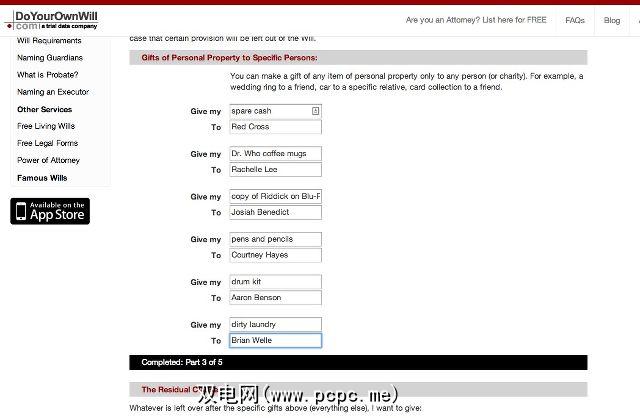This screenshot has width=640, height=418.
Task: Click the Gifts of Personal Property section header
Action: pyautogui.click(x=358, y=58)
